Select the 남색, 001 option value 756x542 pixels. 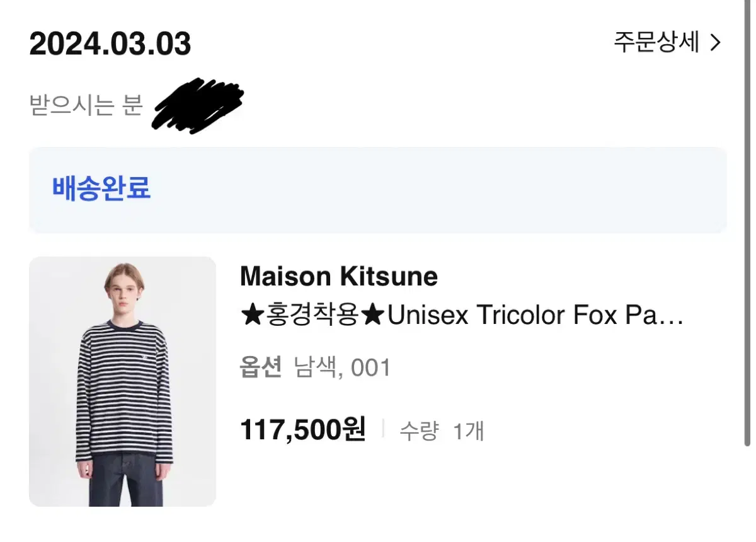tap(343, 367)
